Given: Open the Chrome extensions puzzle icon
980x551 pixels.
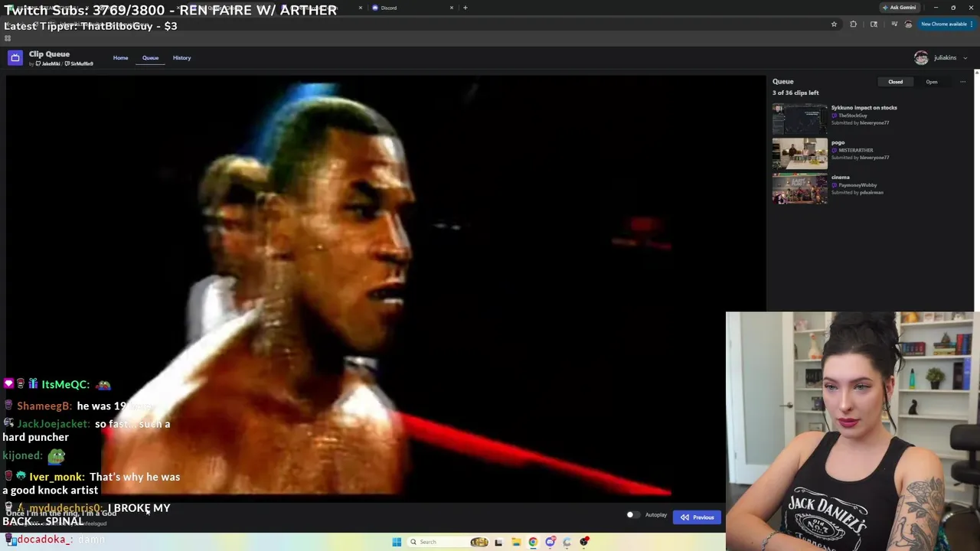Looking at the screenshot, I should coord(853,24).
